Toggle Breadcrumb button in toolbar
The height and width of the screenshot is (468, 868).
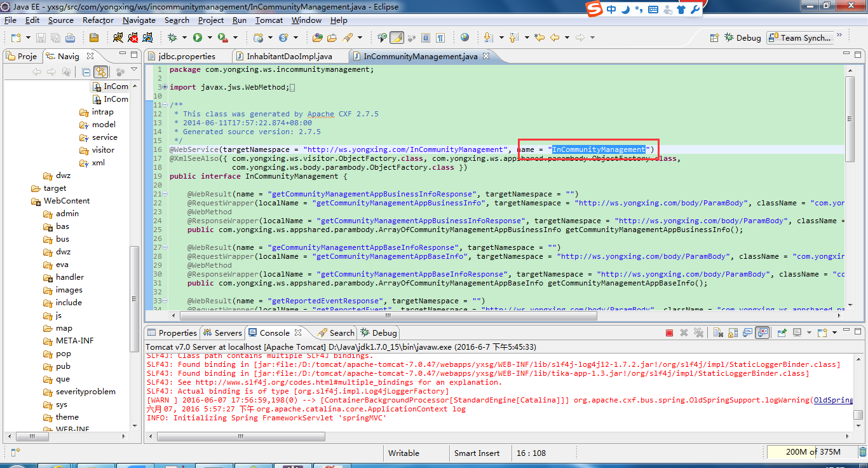point(381,38)
